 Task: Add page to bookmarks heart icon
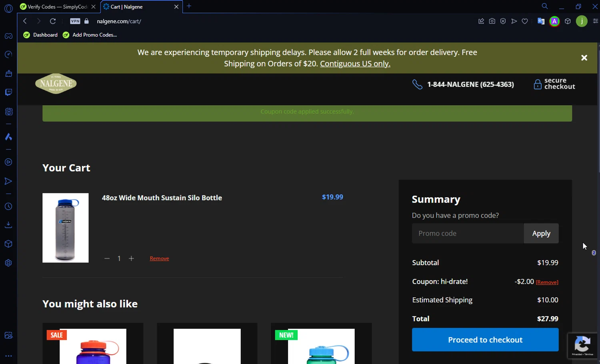pos(525,21)
